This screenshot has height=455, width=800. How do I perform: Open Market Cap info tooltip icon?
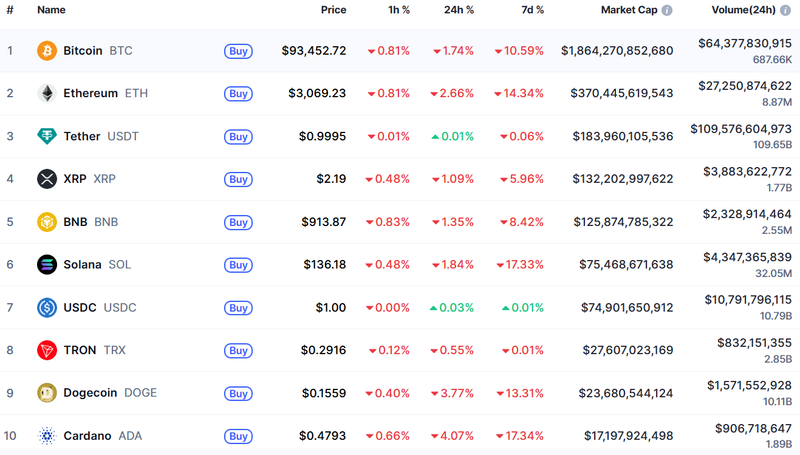click(x=667, y=10)
